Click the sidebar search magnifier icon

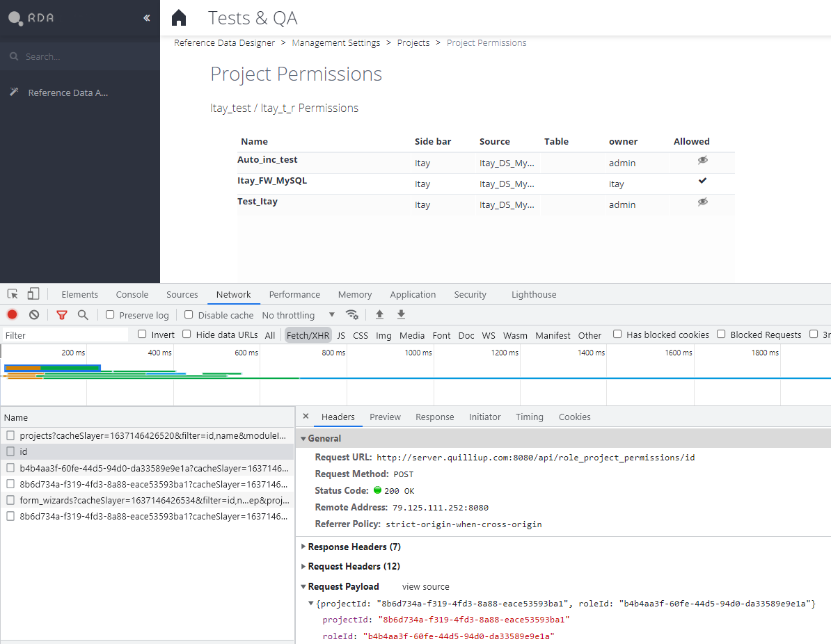[x=15, y=56]
